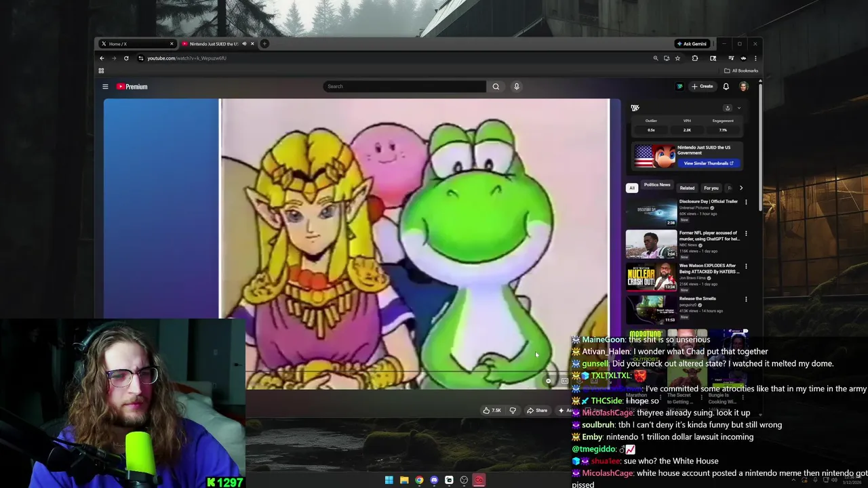Select the Politics News filter chip

(656, 185)
